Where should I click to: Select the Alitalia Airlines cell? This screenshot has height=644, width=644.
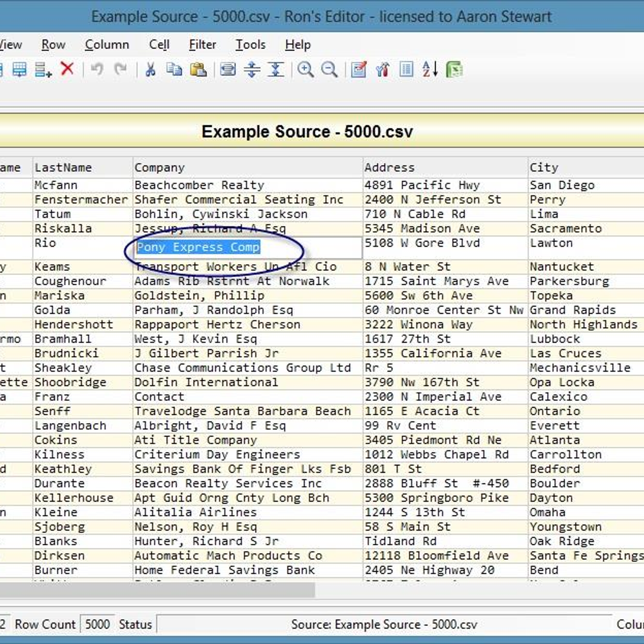click(x=248, y=512)
